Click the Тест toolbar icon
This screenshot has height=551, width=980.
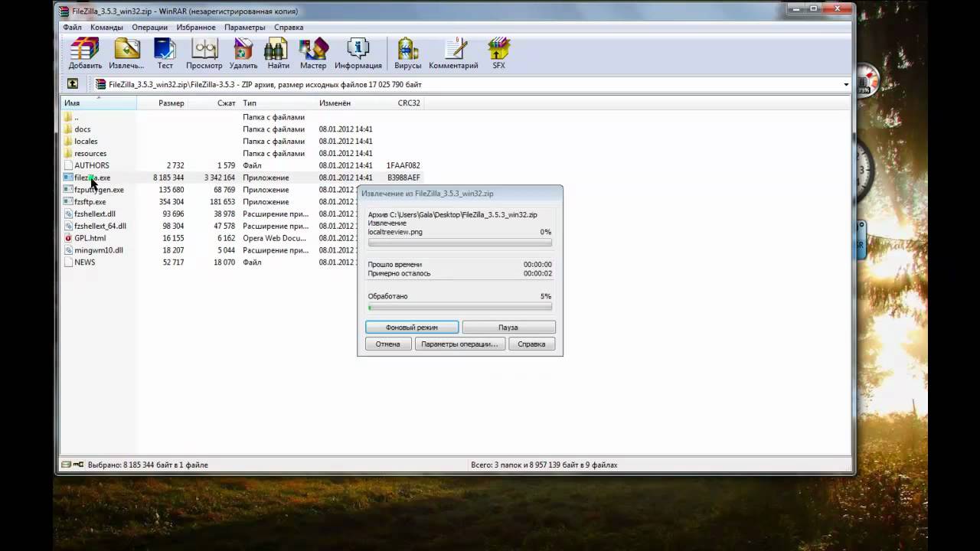(x=165, y=53)
